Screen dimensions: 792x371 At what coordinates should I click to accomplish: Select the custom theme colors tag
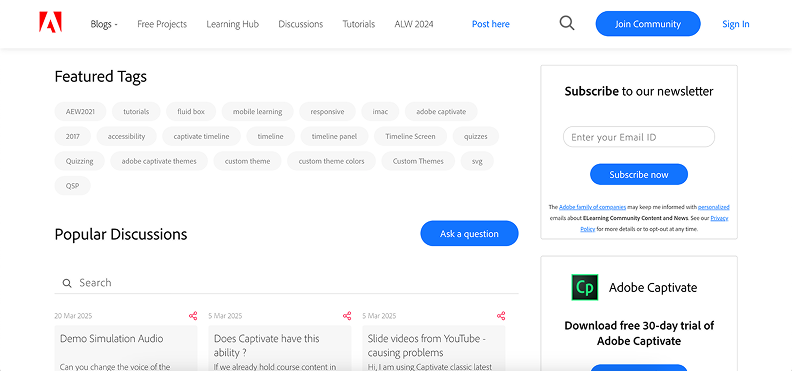coord(331,161)
